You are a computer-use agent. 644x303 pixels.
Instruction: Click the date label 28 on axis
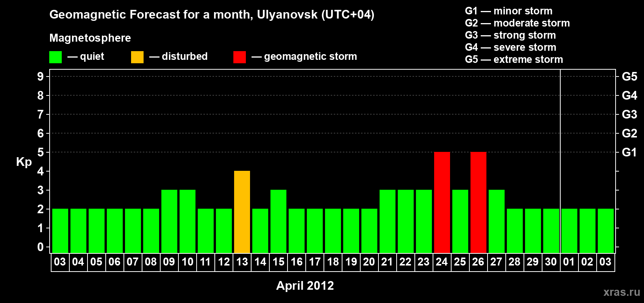pyautogui.click(x=514, y=262)
